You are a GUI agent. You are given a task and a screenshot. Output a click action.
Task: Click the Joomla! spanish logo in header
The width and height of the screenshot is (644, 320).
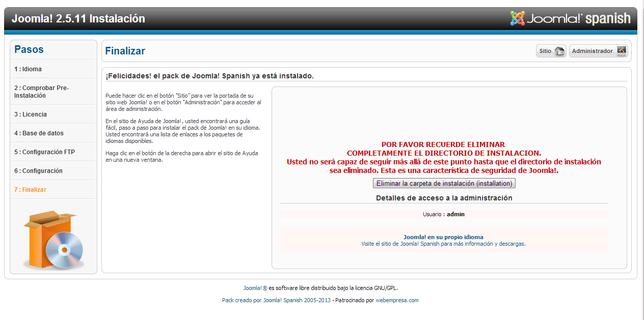[x=570, y=19]
